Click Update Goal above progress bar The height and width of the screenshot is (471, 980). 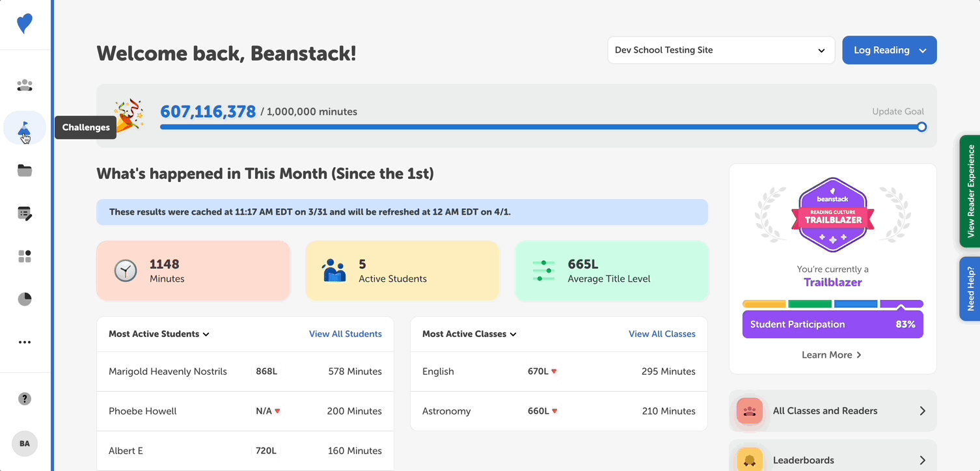coord(897,111)
